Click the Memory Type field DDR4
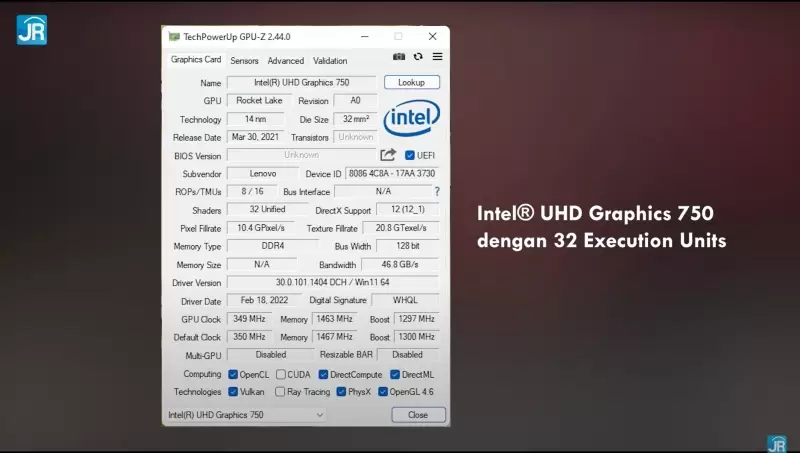 [272, 246]
